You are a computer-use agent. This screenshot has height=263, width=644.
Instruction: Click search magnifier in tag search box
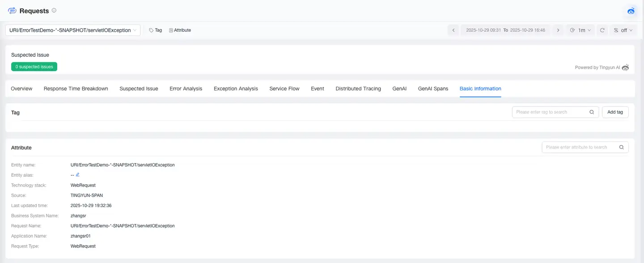[x=592, y=112]
